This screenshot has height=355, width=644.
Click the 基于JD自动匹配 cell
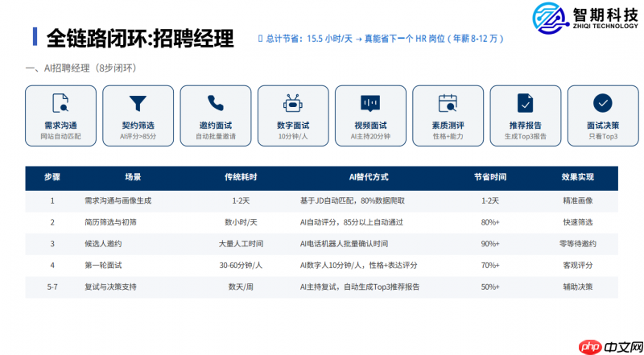(353, 201)
